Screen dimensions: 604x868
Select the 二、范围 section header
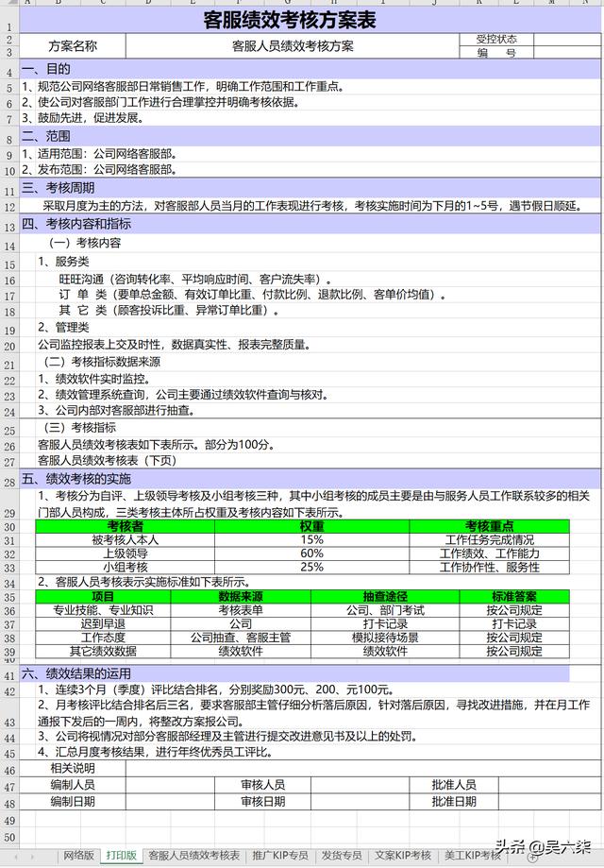tap(310, 136)
